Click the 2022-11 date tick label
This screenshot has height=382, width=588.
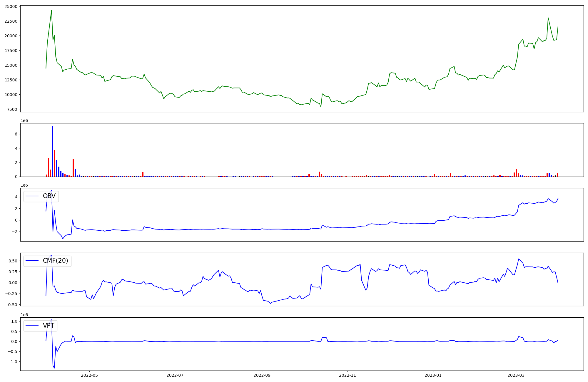pyautogui.click(x=348, y=375)
